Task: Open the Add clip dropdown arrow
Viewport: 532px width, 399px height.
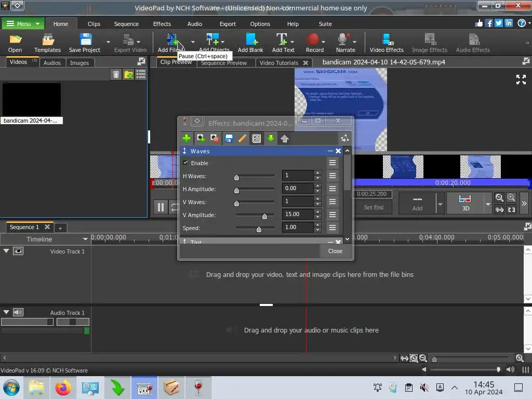Action: click(440, 204)
